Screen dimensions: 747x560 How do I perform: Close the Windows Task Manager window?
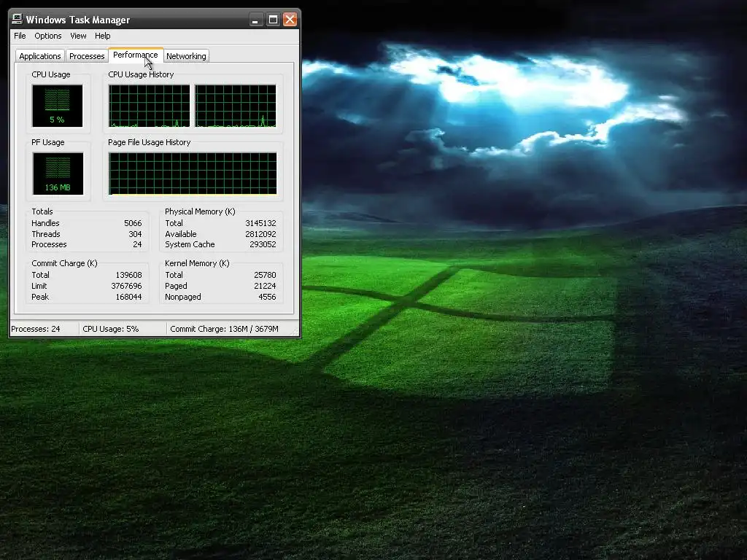pyautogui.click(x=290, y=20)
